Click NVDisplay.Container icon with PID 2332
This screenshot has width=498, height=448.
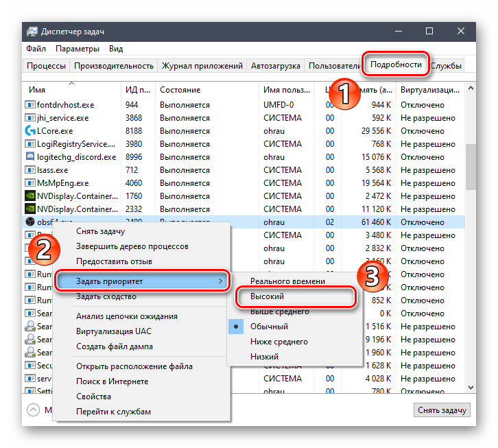(30, 209)
